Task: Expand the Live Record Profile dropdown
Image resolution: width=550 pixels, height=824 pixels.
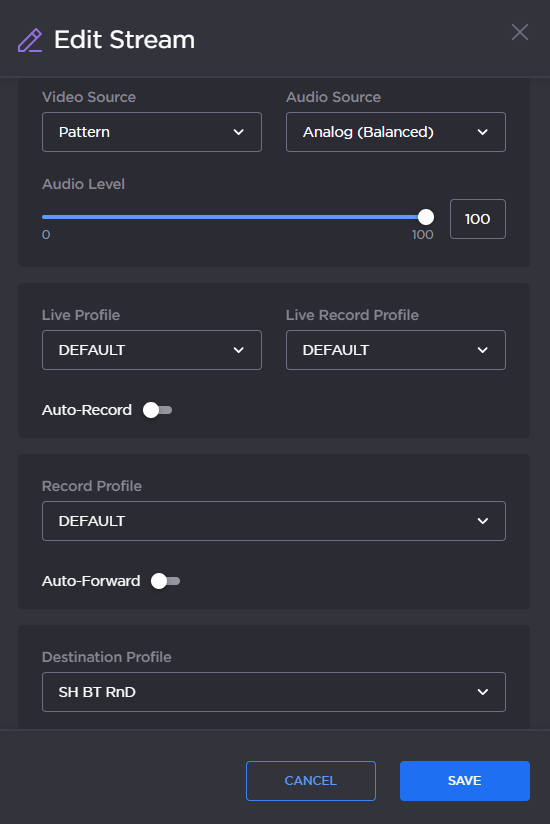Action: (x=396, y=350)
